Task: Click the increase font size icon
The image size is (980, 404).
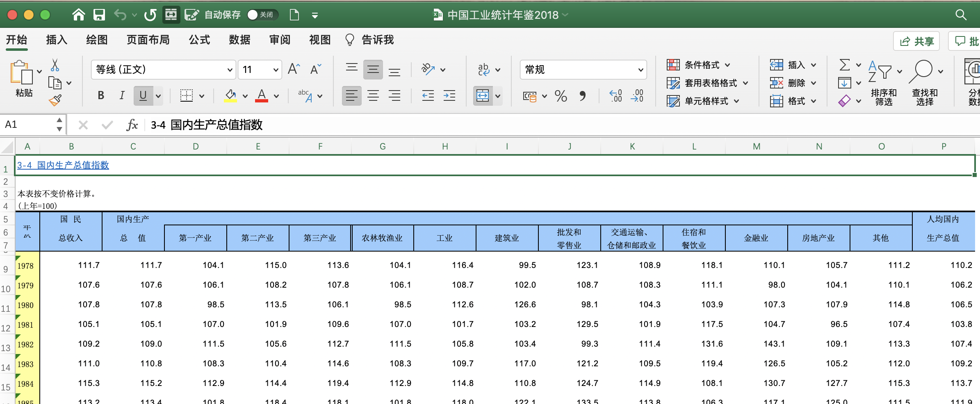Action: [294, 69]
